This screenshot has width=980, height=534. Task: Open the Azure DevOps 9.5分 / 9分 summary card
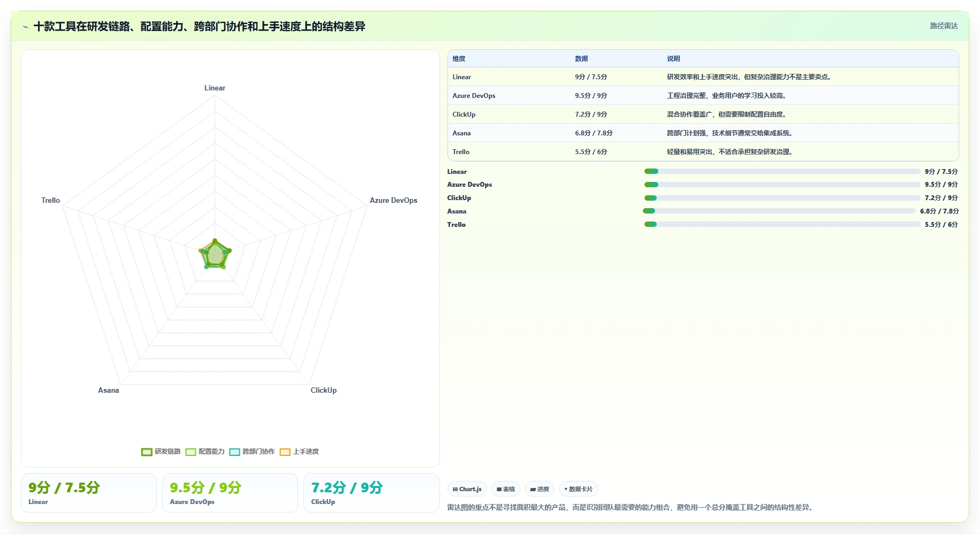(230, 493)
